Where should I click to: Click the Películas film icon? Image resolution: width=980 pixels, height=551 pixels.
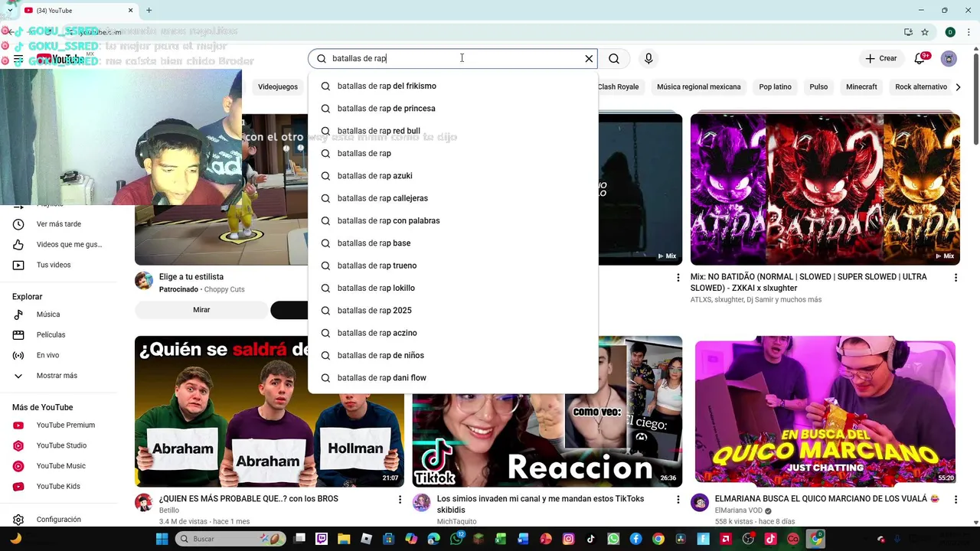tap(18, 335)
